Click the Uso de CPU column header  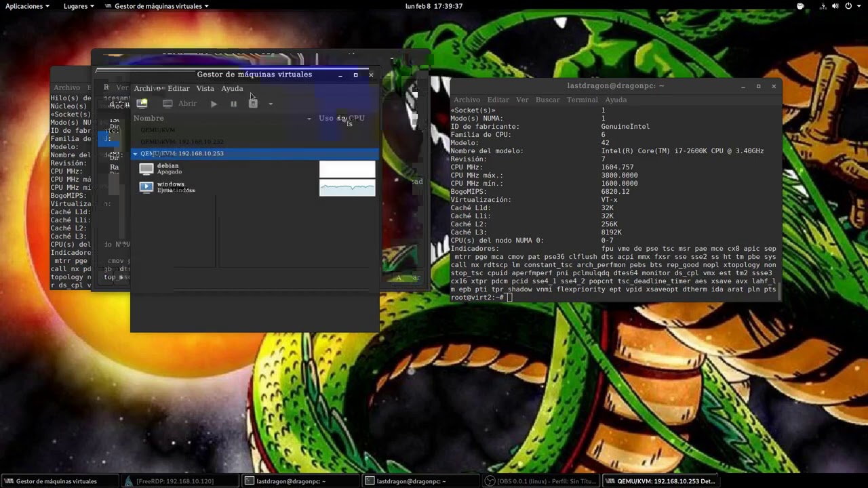[342, 118]
